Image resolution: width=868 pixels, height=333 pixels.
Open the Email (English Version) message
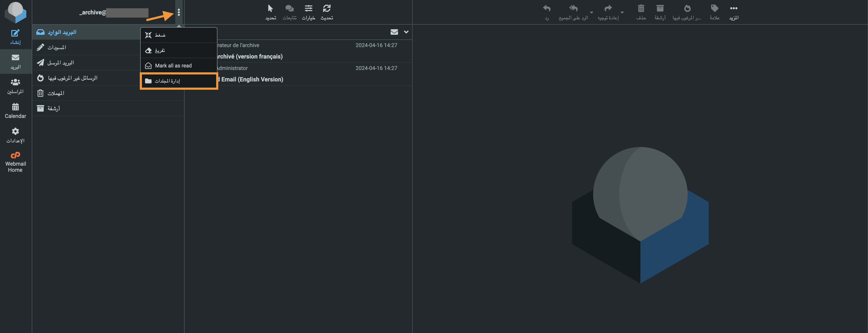pyautogui.click(x=252, y=80)
